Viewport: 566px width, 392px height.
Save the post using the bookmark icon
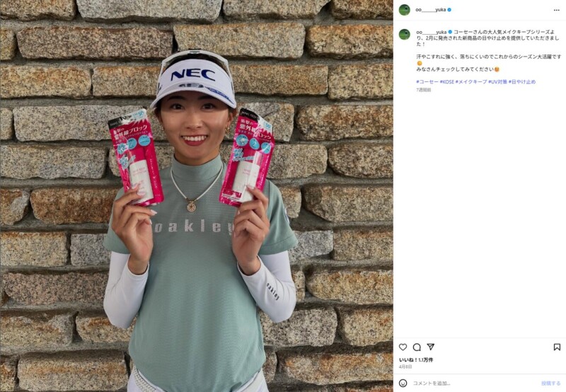557,347
